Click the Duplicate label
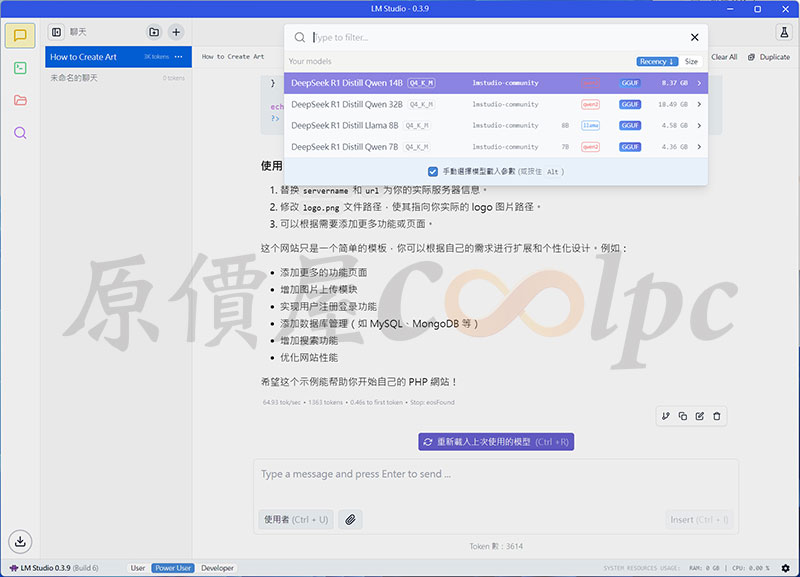The image size is (800, 577). click(774, 57)
